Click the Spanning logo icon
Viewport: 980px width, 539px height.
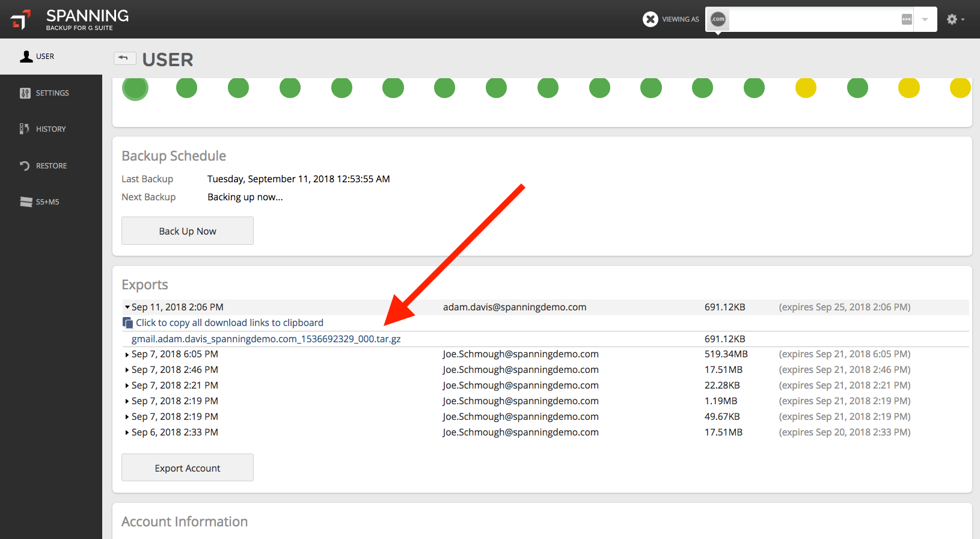point(20,19)
